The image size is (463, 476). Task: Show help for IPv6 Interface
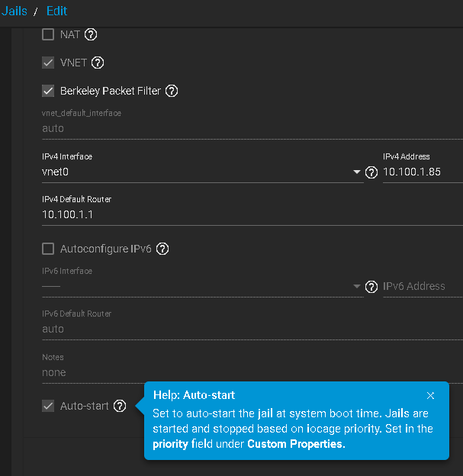(371, 287)
